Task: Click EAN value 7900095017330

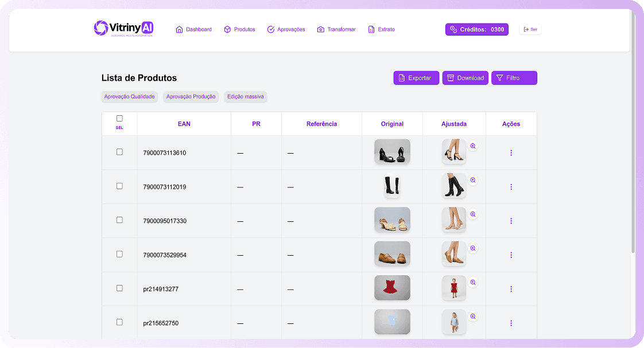Action: pyautogui.click(x=165, y=221)
